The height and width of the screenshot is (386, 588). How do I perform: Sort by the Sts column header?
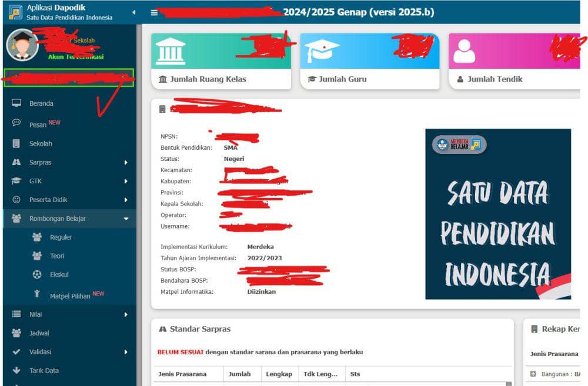coord(355,374)
